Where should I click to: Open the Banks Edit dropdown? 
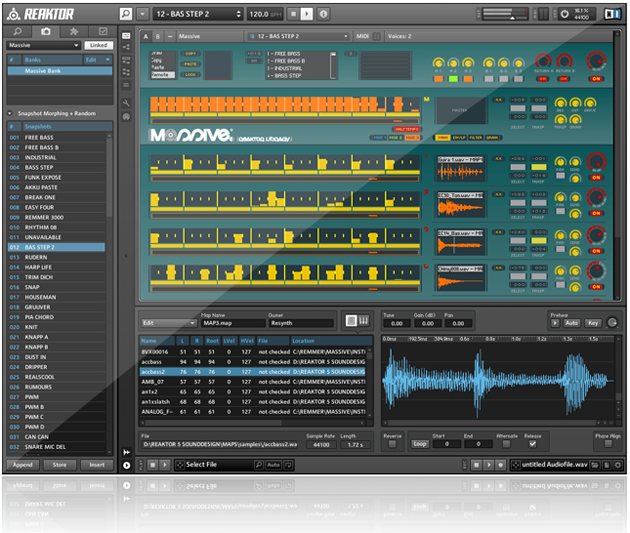point(98,60)
